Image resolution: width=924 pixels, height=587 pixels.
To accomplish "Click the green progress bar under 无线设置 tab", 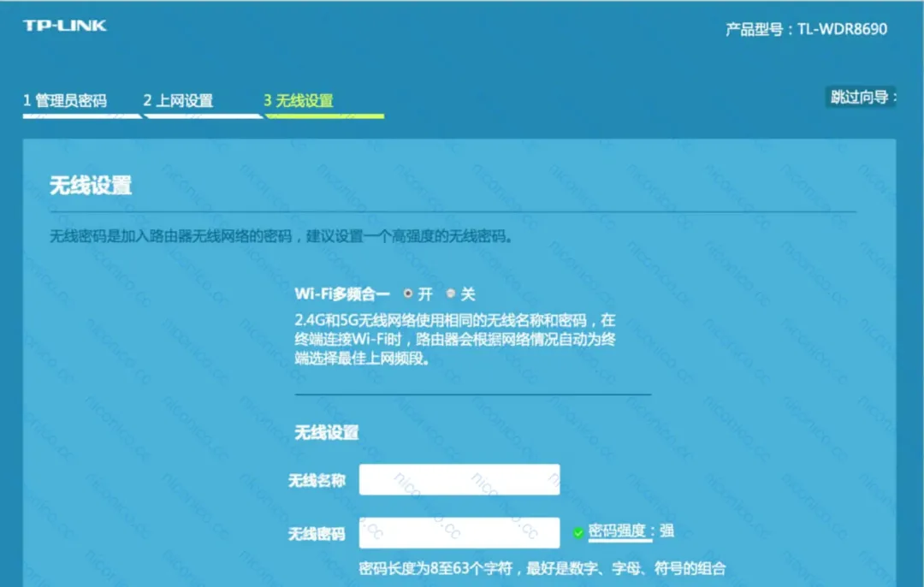I will click(x=325, y=116).
